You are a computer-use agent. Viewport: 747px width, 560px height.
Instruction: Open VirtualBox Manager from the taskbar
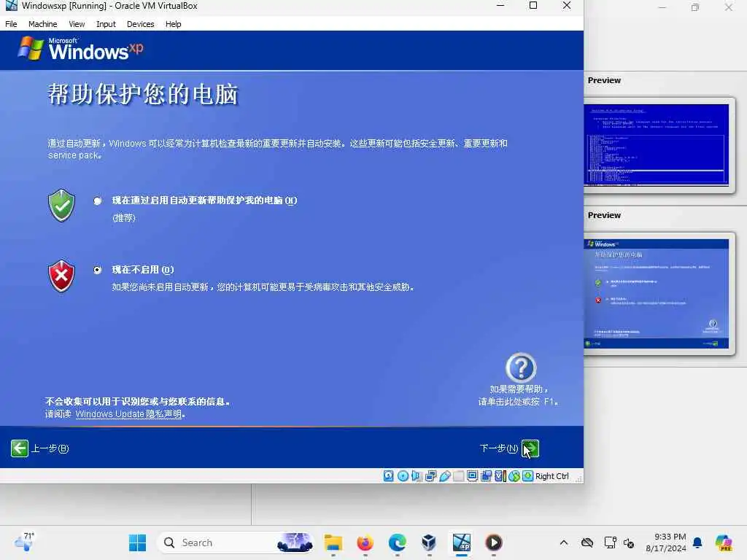click(x=429, y=542)
